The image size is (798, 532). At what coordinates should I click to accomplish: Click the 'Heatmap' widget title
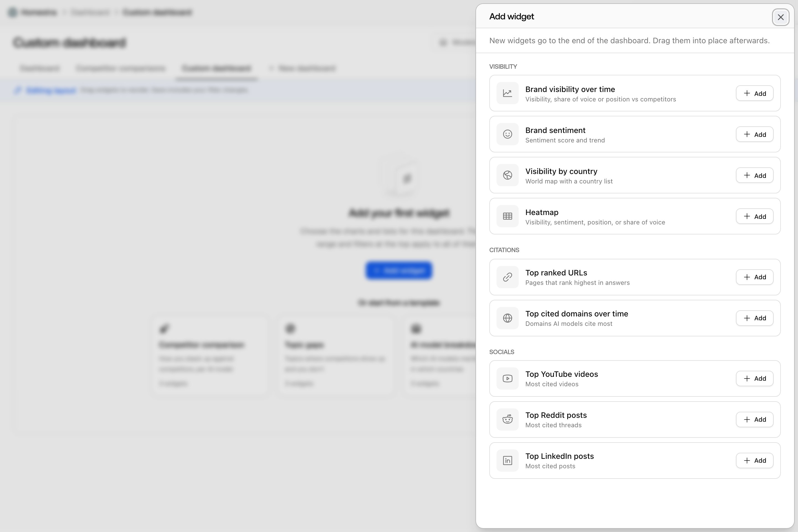tap(542, 213)
